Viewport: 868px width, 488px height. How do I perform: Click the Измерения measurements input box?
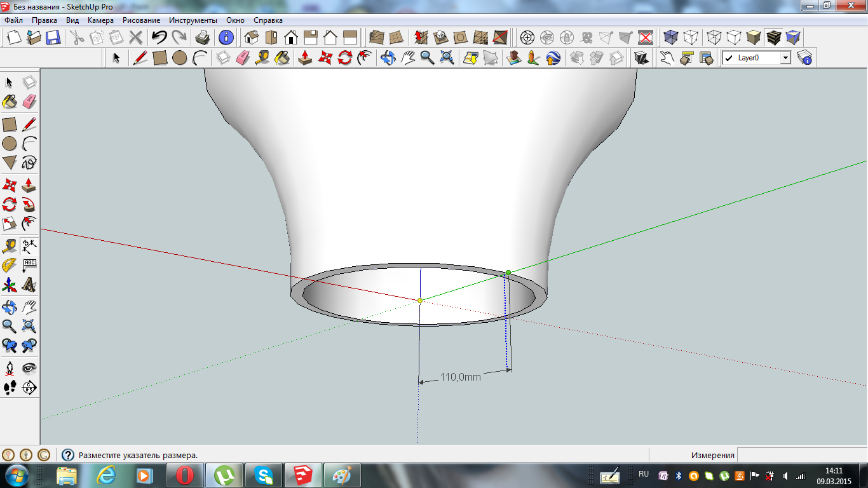[802, 455]
